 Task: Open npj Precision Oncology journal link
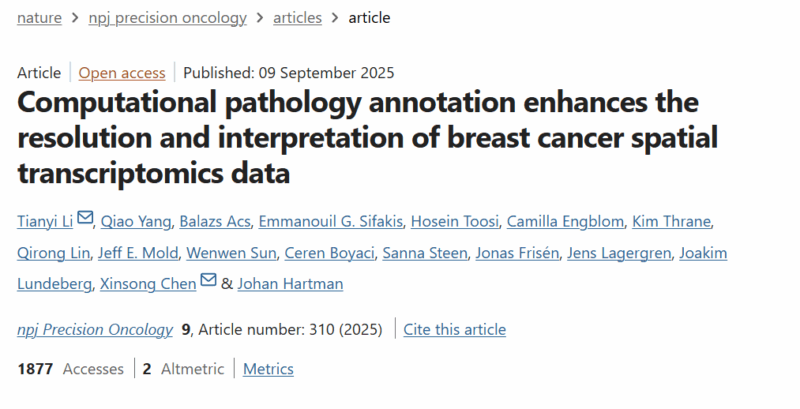[x=95, y=329]
